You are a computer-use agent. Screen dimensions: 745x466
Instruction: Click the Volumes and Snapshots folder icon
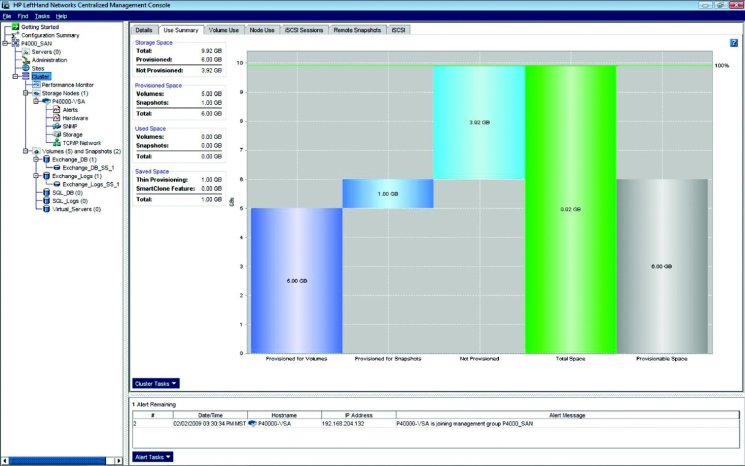pyautogui.click(x=36, y=151)
